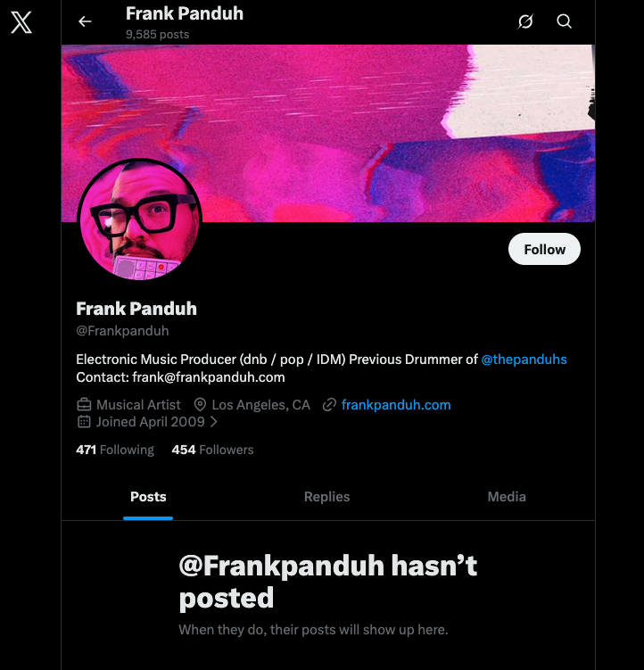
Task: Click the location pin icon
Action: click(x=200, y=405)
